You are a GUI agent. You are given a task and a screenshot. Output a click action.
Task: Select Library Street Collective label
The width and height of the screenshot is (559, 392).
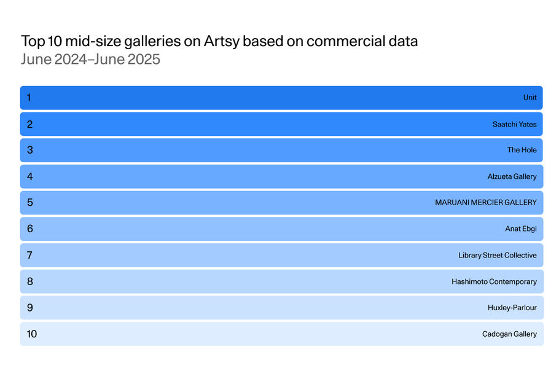(x=497, y=255)
